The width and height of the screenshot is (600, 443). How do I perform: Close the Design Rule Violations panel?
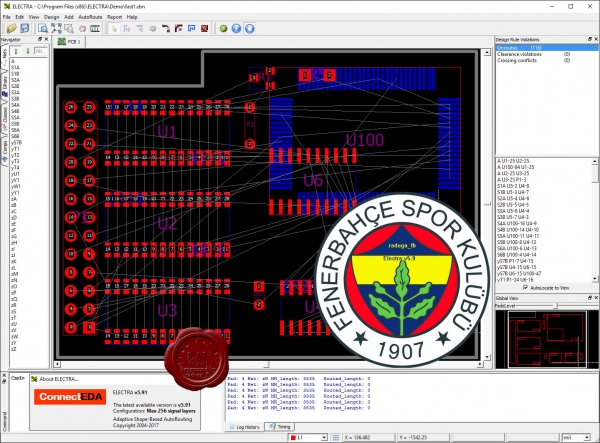tap(596, 39)
